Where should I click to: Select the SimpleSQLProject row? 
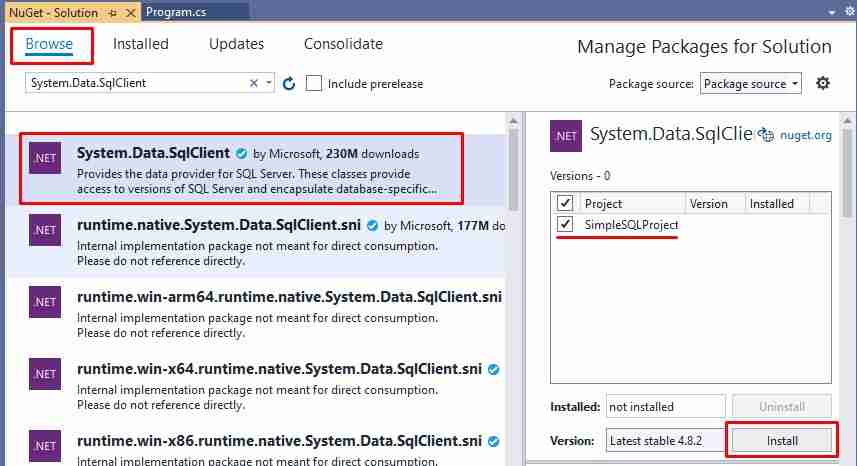pyautogui.click(x=690, y=225)
